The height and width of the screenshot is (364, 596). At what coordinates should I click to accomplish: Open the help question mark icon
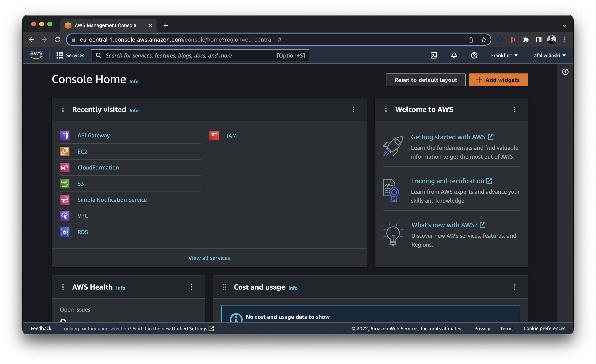474,55
